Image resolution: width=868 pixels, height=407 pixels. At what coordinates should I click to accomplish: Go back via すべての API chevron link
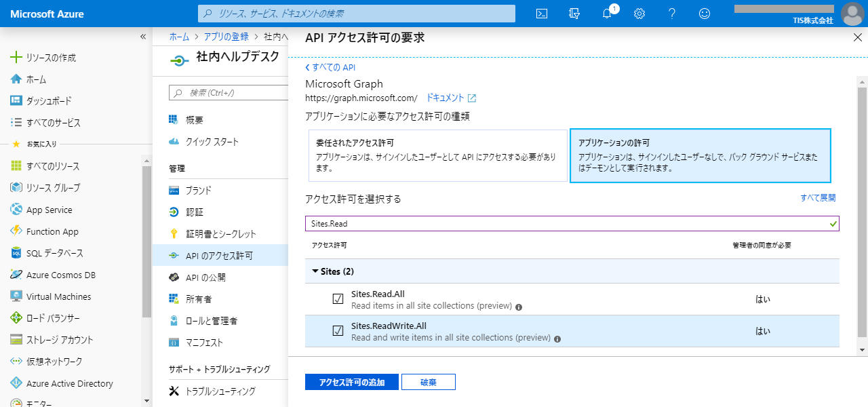pyautogui.click(x=330, y=67)
